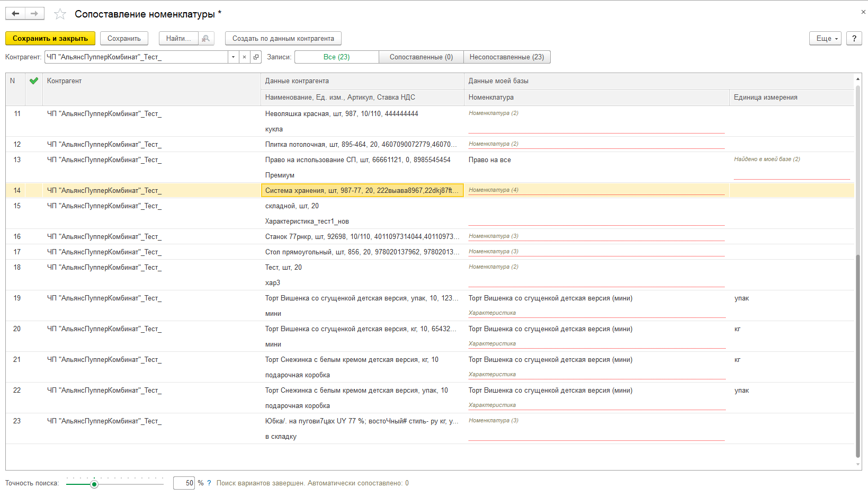The image size is (868, 496).
Task: Add form to favorites with star icon
Action: point(60,14)
